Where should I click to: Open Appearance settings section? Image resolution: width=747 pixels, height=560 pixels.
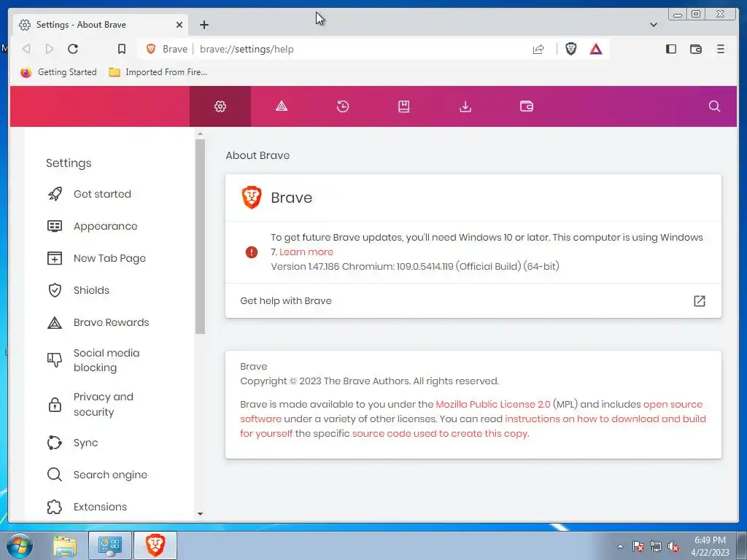105,226
